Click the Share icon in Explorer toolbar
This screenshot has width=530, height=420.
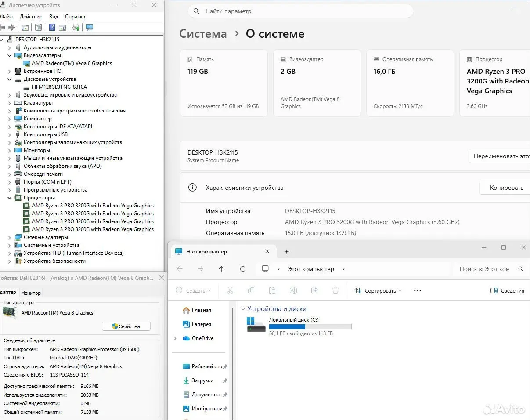pyautogui.click(x=314, y=290)
